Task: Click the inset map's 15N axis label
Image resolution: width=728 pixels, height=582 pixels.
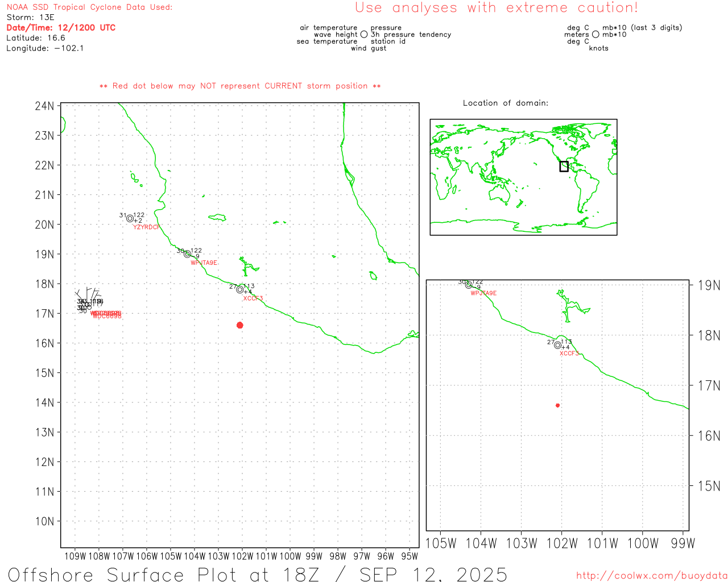Action: point(709,487)
